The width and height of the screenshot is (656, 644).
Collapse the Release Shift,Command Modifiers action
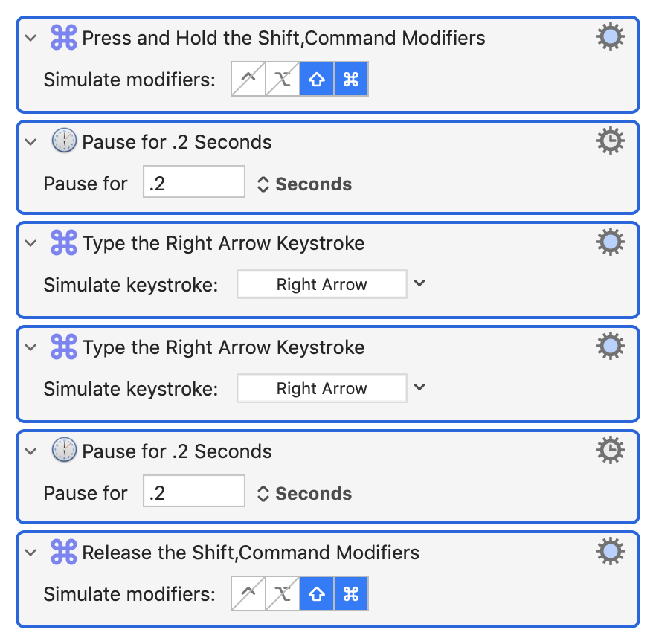pos(30,553)
